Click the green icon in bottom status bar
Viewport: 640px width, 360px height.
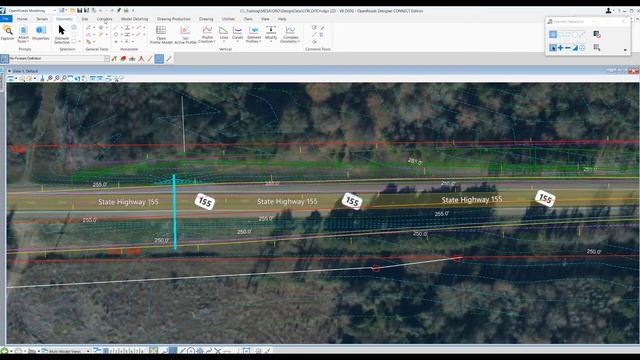(4, 351)
